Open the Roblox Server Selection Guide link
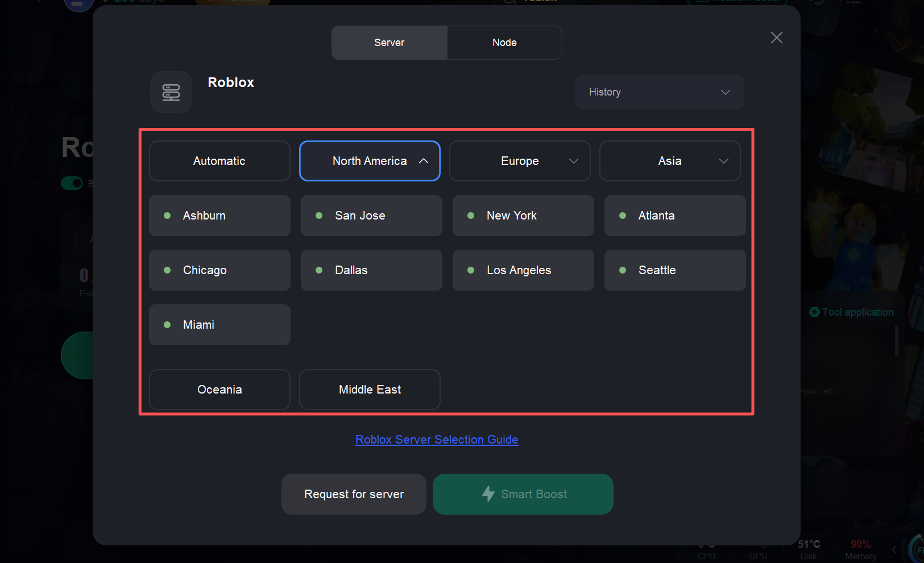 pos(437,440)
